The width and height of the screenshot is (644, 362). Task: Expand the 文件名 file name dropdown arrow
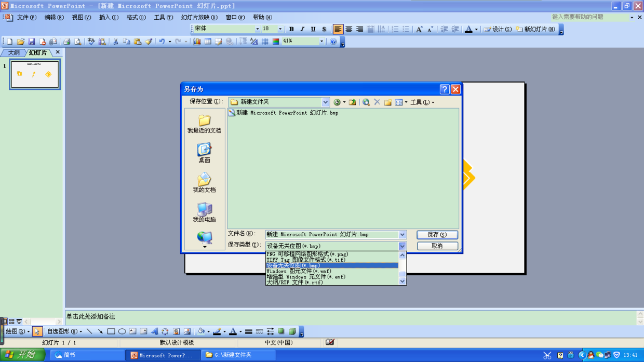click(x=402, y=235)
